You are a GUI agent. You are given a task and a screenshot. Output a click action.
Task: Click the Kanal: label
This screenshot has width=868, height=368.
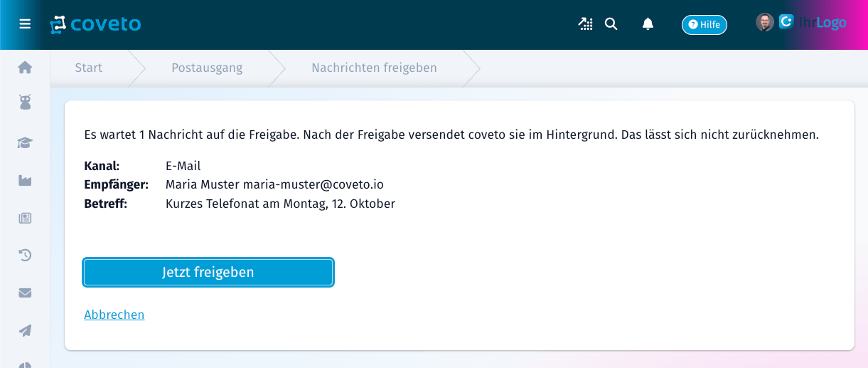[102, 166]
